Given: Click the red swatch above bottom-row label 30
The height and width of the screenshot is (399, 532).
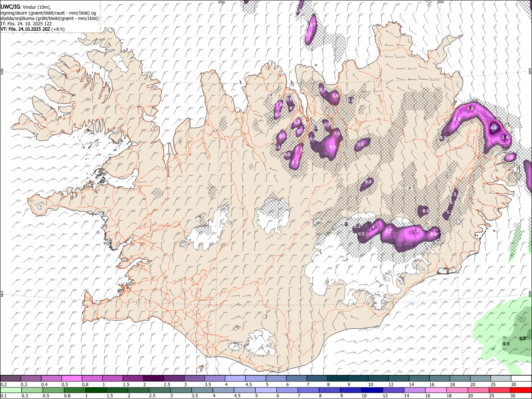Looking at the screenshot, I should click(520, 390).
